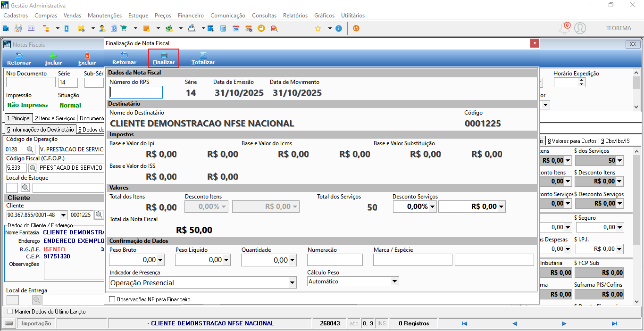The width and height of the screenshot is (644, 331).
Task: Click the user profile avatar icon
Action: coord(580,28)
